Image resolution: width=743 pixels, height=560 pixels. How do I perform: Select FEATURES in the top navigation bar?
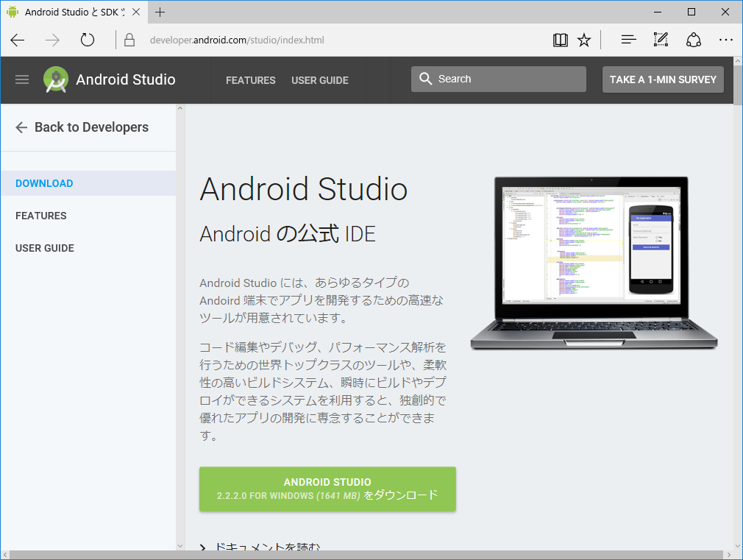[x=251, y=80]
